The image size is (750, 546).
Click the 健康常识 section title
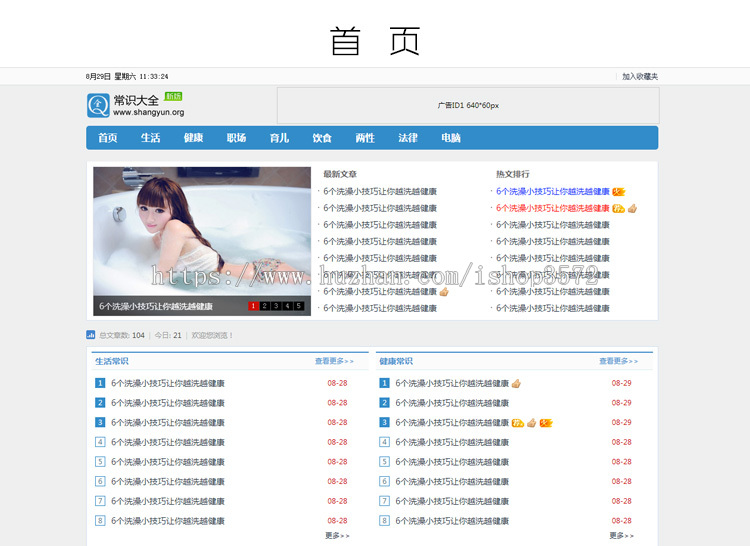point(396,361)
